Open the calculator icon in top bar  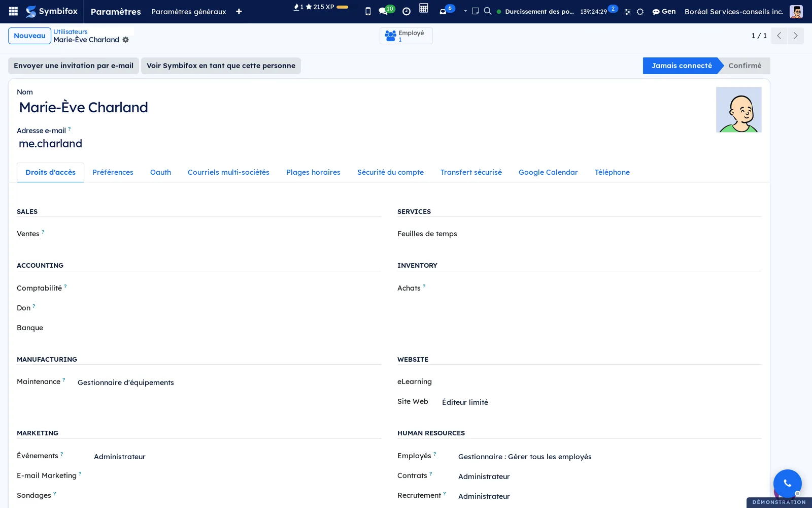[x=424, y=8]
